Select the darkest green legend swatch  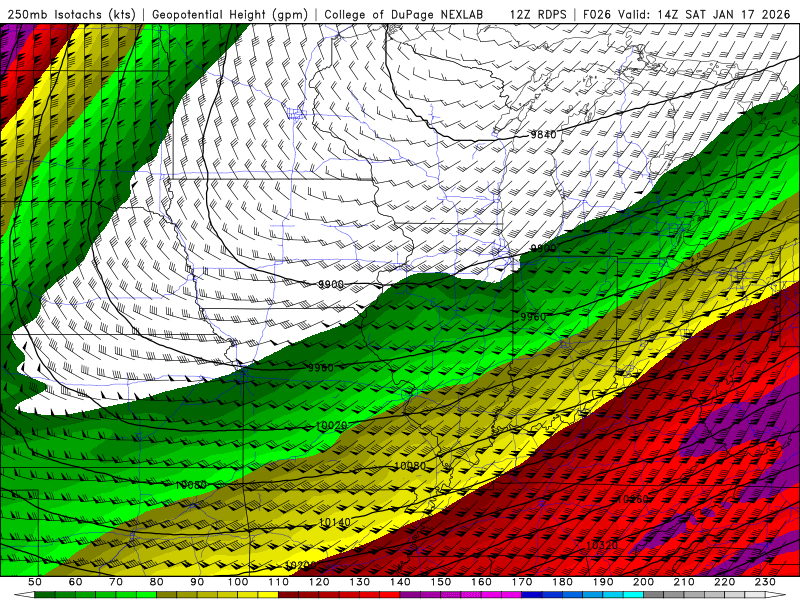45,595
